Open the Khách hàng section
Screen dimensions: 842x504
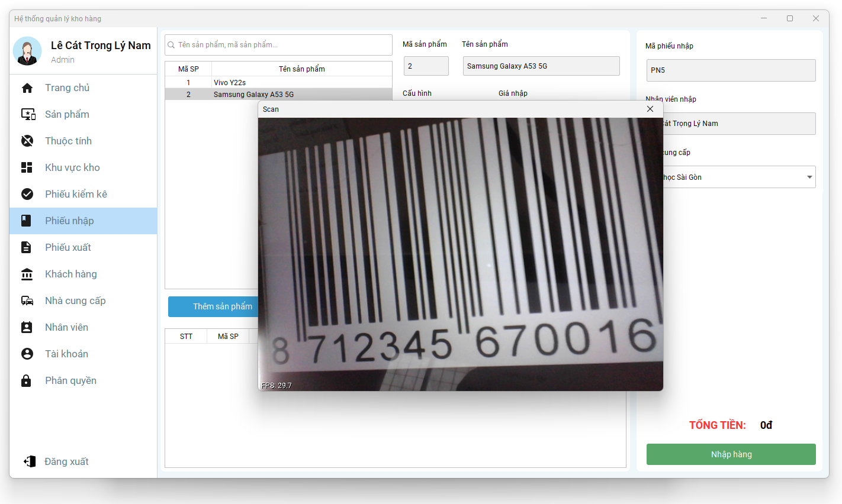click(83, 274)
